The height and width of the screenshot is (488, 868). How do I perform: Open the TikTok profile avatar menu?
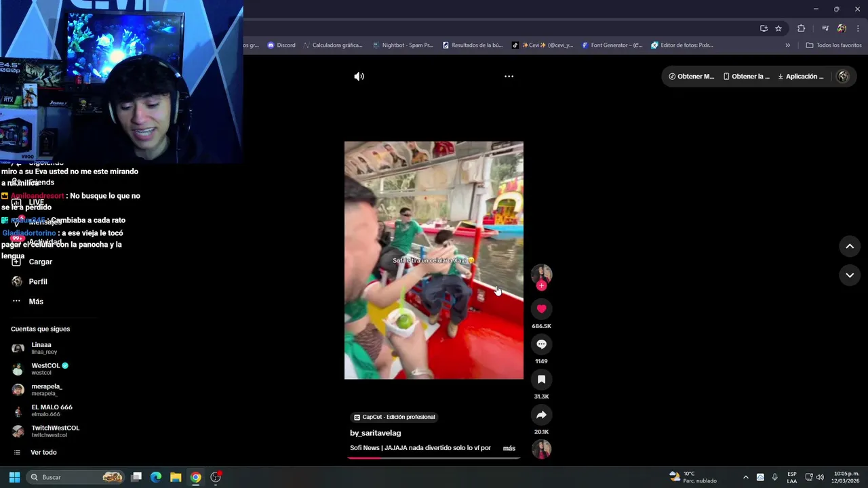click(843, 77)
